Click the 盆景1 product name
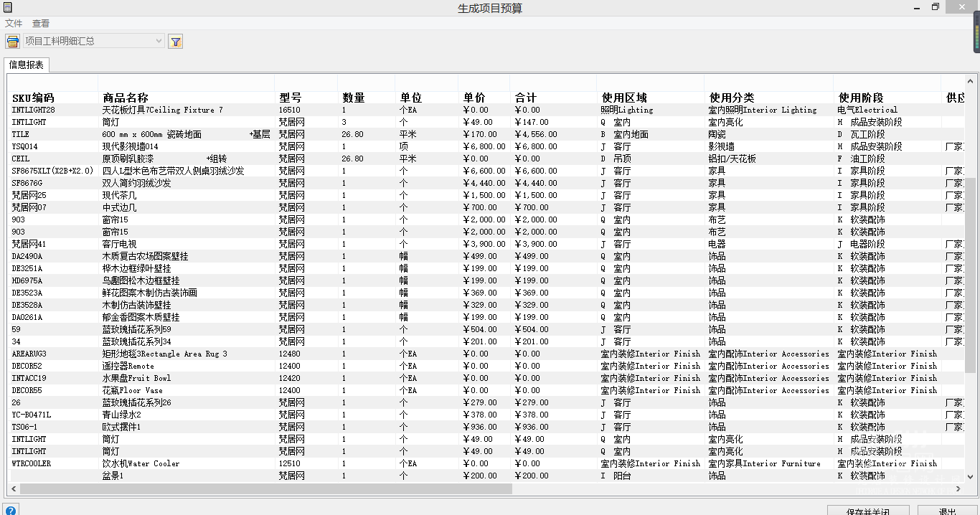This screenshot has width=980, height=515. [x=113, y=476]
